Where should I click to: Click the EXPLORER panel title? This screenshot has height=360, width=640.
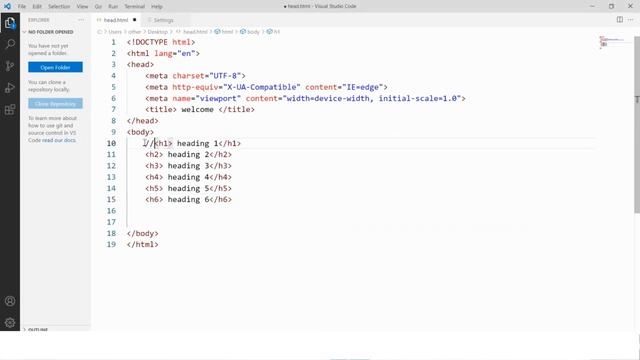point(38,20)
